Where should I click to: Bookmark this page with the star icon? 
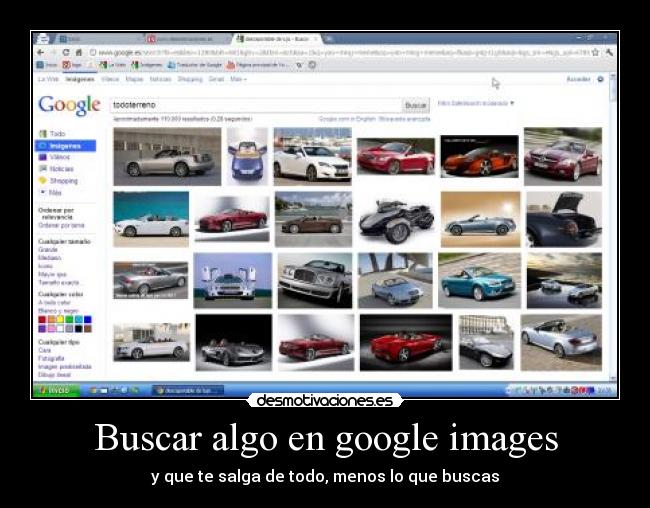click(596, 52)
